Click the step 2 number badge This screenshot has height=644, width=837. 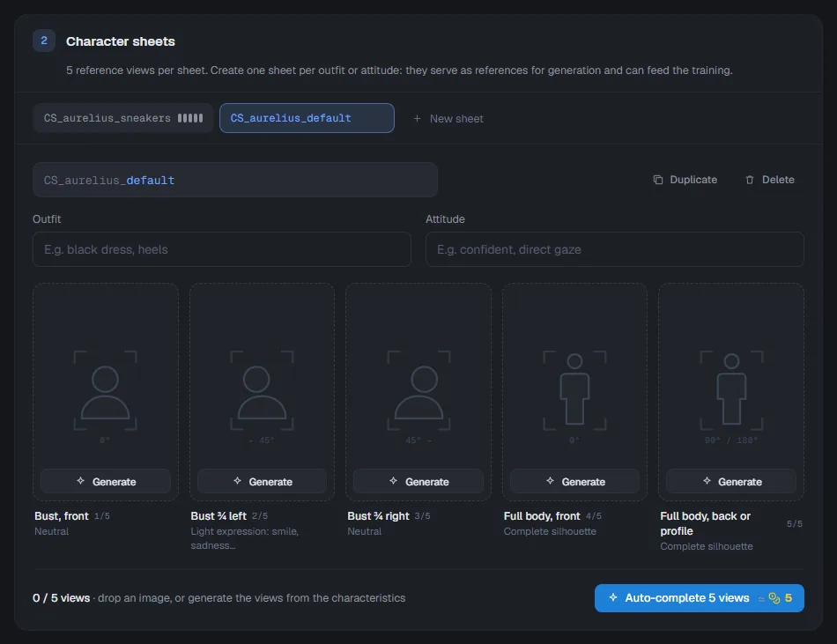(44, 41)
